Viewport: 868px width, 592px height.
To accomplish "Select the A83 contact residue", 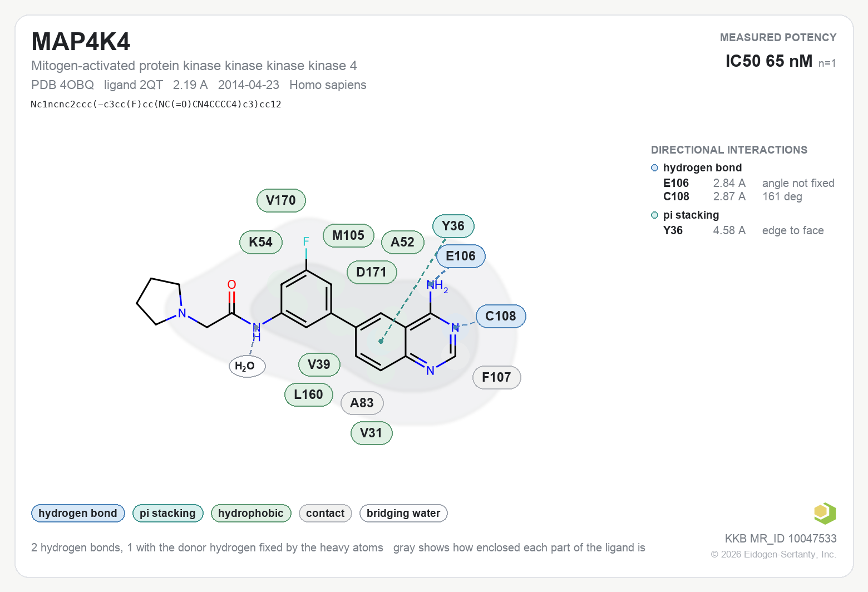I will 362,403.
